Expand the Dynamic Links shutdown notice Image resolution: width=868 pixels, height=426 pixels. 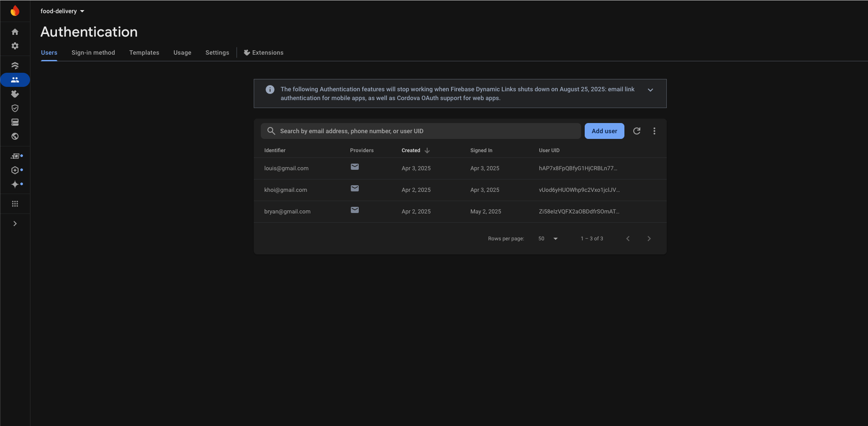(x=650, y=90)
